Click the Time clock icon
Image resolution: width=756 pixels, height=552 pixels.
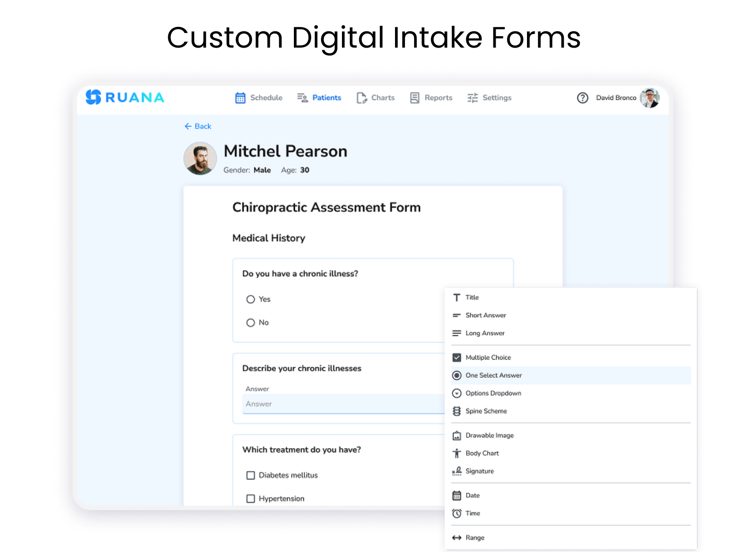[x=457, y=513]
